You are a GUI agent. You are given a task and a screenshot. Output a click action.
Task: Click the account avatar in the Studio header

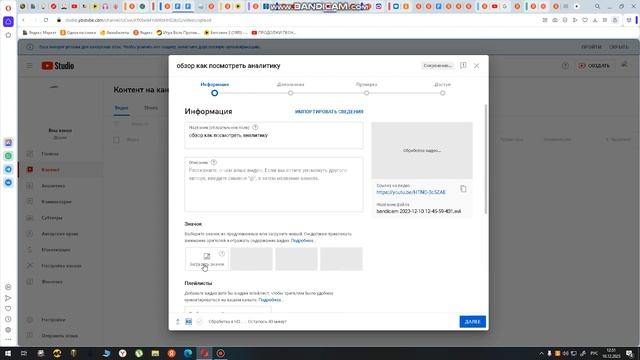624,65
